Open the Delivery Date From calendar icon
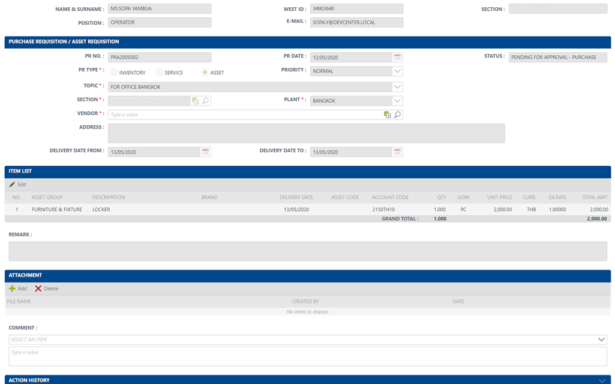Image resolution: width=615 pixels, height=384 pixels. (x=205, y=152)
